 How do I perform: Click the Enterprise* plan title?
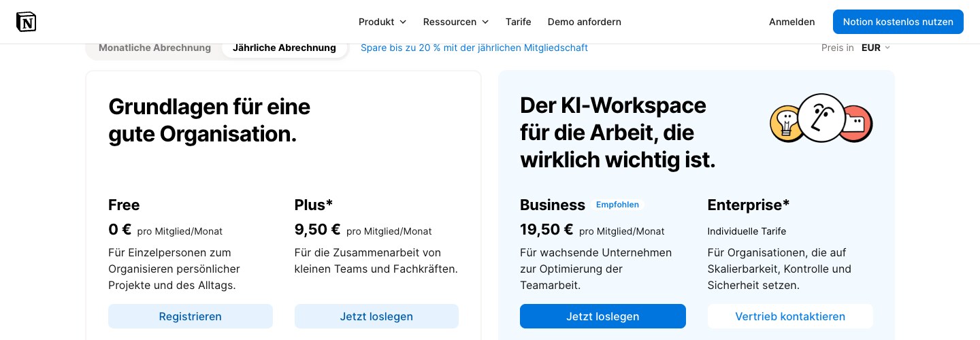point(749,205)
